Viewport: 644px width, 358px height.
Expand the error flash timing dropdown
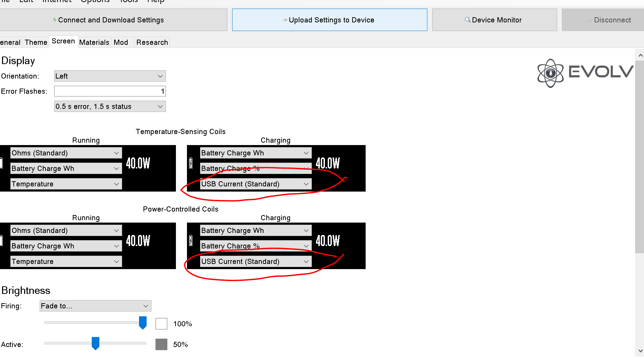pyautogui.click(x=110, y=106)
